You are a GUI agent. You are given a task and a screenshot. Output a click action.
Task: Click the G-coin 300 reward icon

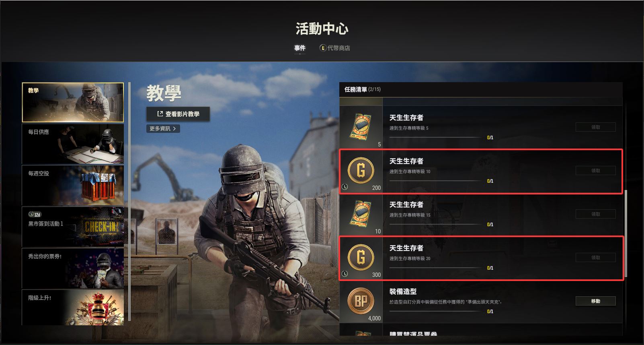[361, 258]
